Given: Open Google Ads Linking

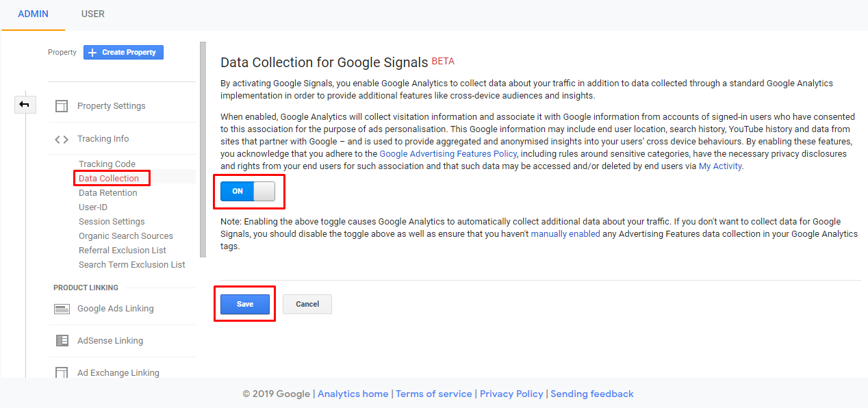Looking at the screenshot, I should [116, 309].
